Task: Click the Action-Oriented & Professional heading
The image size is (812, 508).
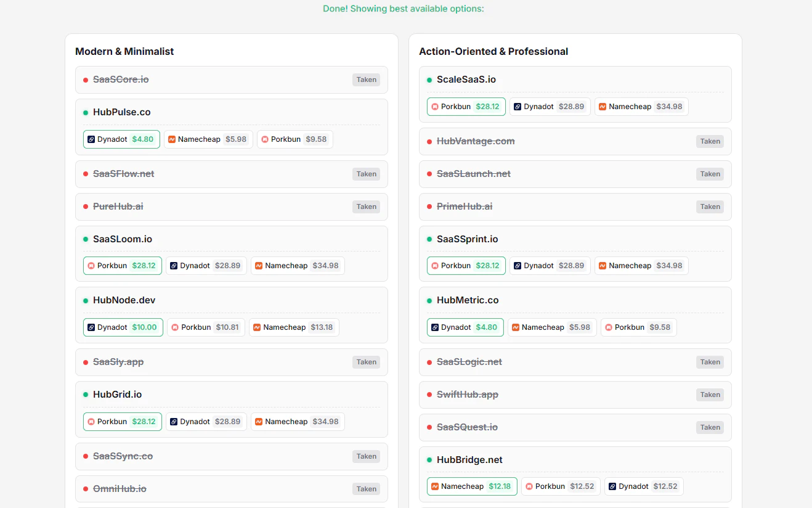Action: 493,51
